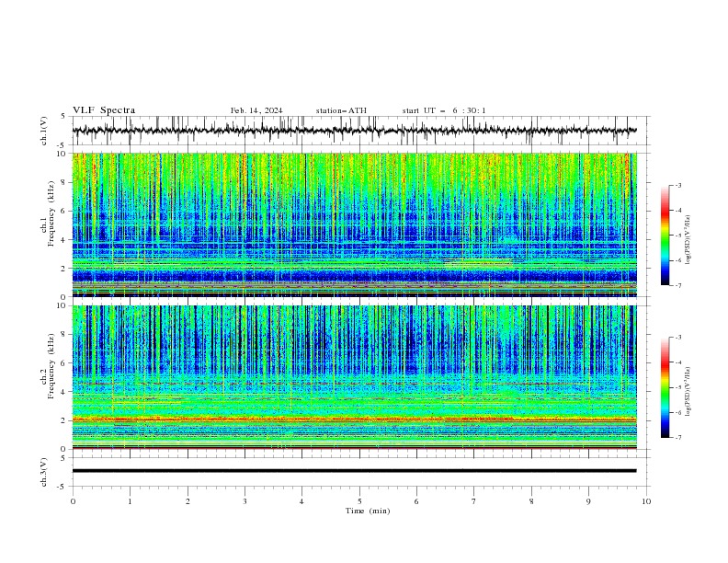Image resolution: width=728 pixels, height=563 pixels.
Task: Click the time axis tick label "1"
Action: coord(130,501)
